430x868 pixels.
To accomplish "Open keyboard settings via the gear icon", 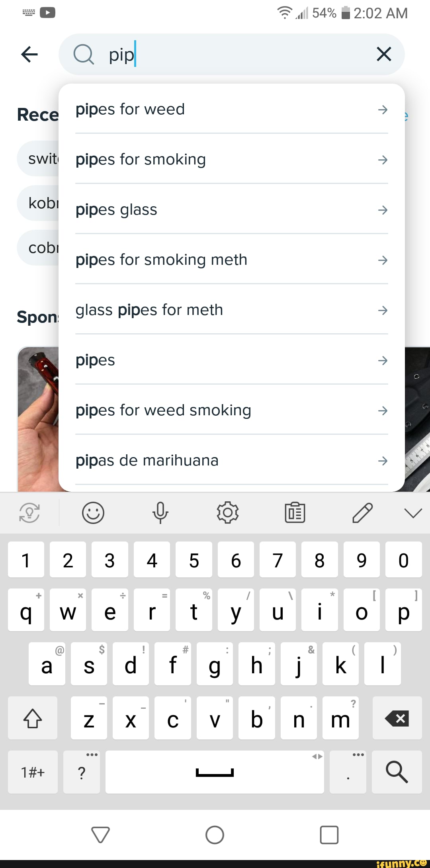I will click(227, 513).
